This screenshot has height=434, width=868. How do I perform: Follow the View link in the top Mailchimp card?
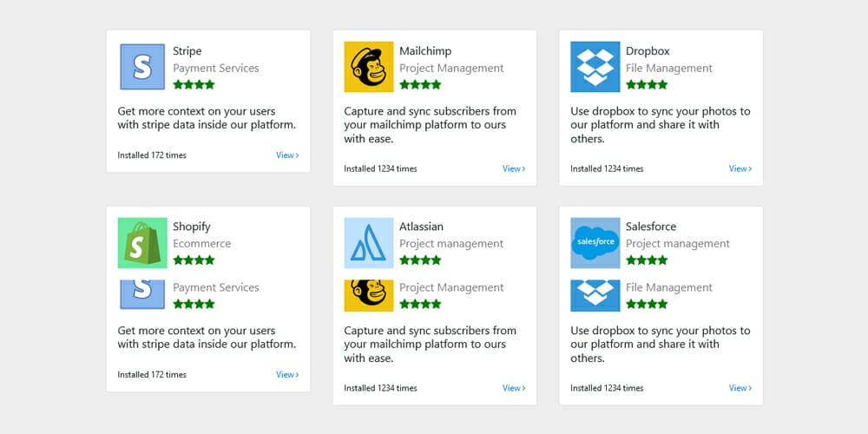514,168
